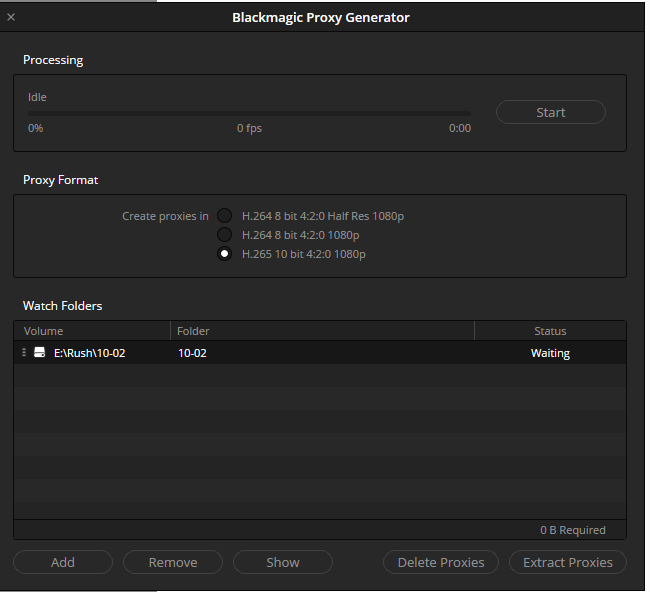The width and height of the screenshot is (650, 592).
Task: Click the drag handle dots on watch folder row
Action: (x=24, y=352)
